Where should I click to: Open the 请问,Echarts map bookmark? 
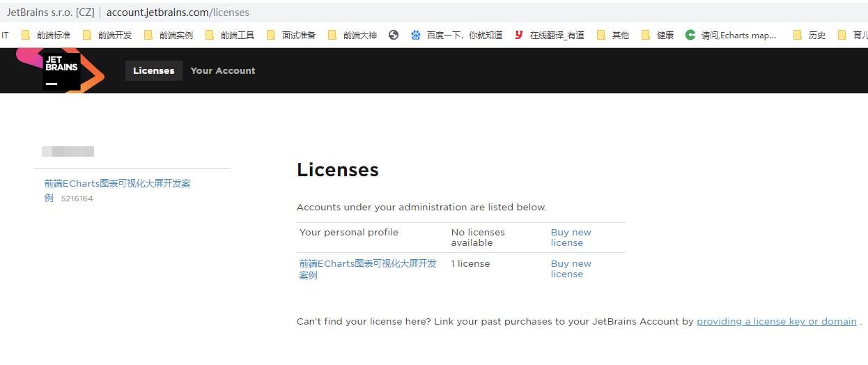[731, 35]
